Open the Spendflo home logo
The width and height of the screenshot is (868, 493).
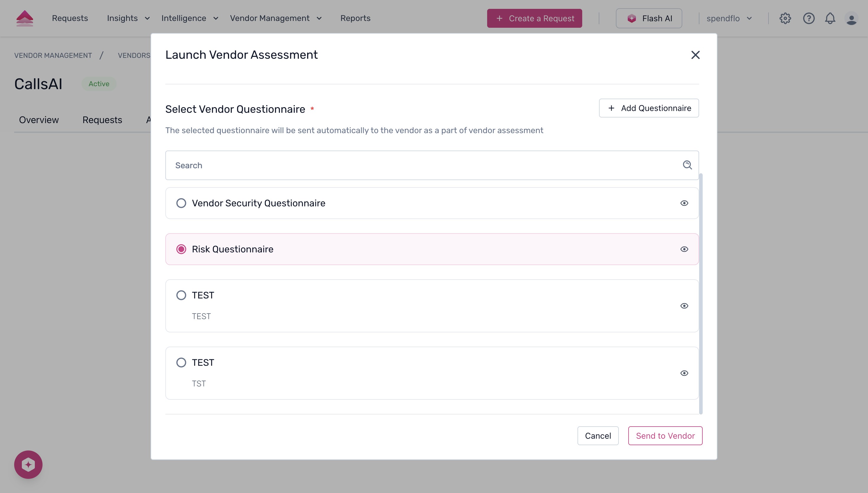(25, 18)
